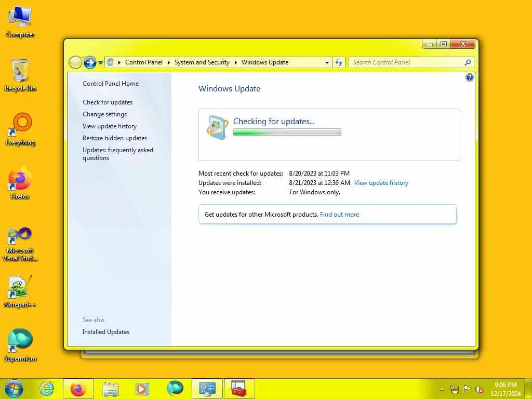Viewport: 532px width, 399px height.
Task: Click the Control Panel icon in the address bar
Action: pos(110,62)
